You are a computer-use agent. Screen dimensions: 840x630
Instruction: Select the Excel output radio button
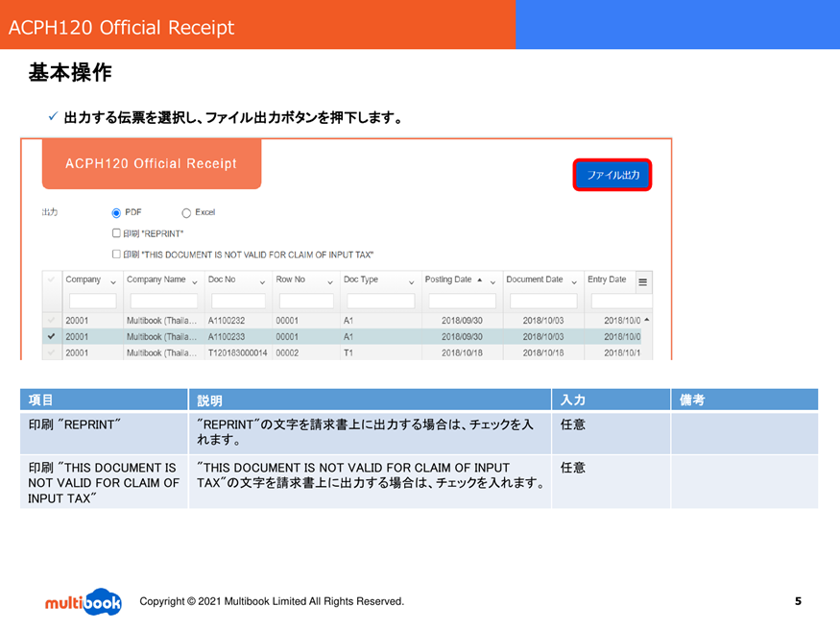pos(186,213)
